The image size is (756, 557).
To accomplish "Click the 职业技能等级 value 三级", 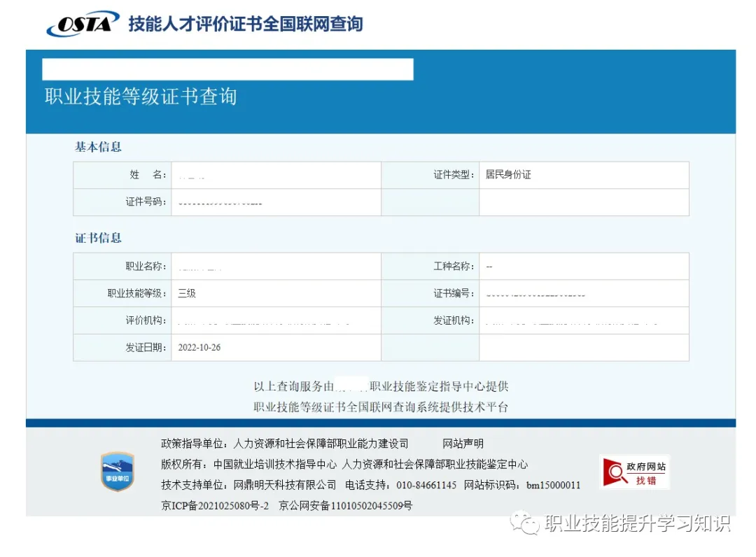I will pos(186,293).
